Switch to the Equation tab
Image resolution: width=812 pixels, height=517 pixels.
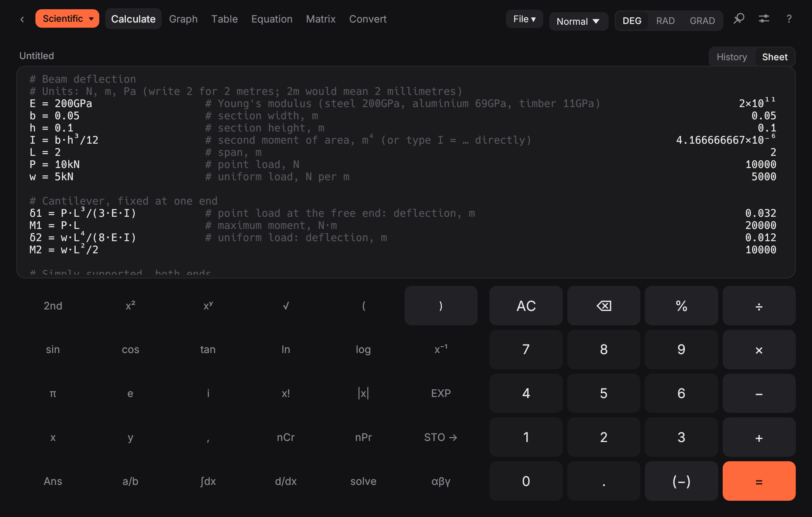(x=272, y=19)
